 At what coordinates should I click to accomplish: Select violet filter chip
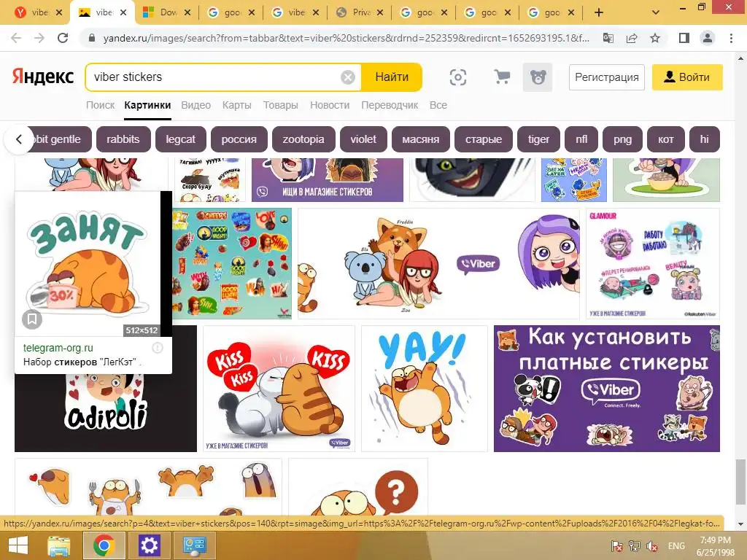(363, 139)
